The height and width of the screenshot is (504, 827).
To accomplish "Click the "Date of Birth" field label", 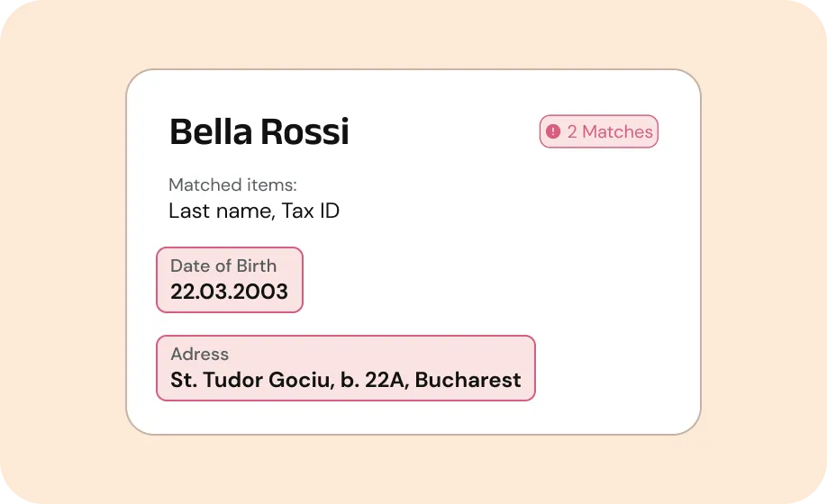I will (223, 265).
